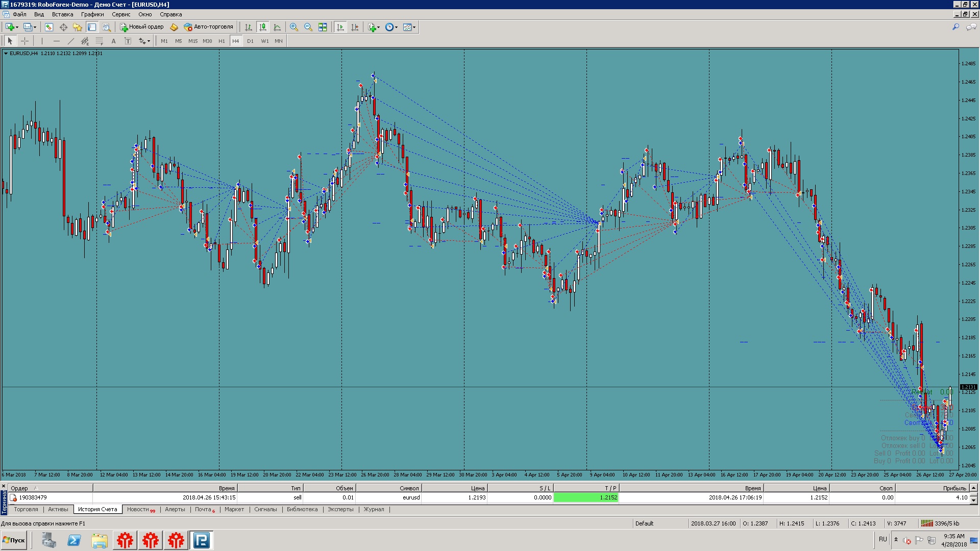Screen dimensions: 980x551
Task: Show the Market Watch panel icon
Action: click(x=48, y=27)
